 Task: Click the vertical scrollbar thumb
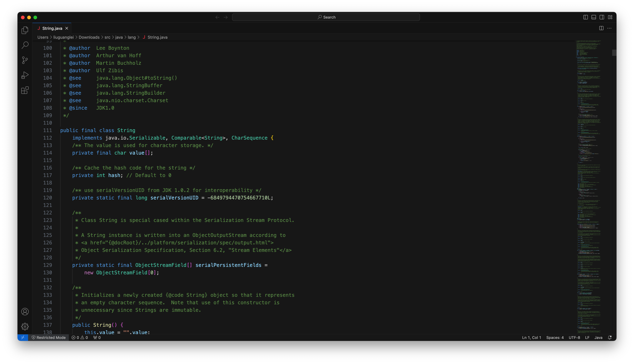[614, 53]
